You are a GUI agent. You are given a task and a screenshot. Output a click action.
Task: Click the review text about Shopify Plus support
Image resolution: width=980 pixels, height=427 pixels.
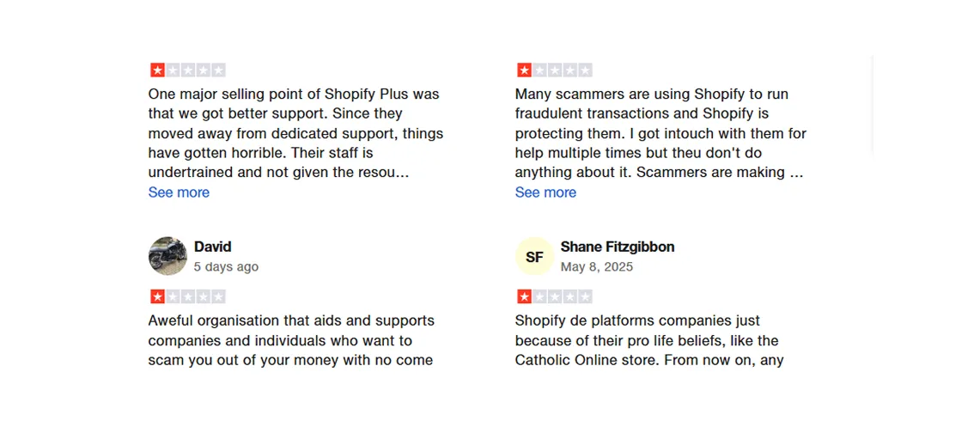tap(295, 133)
